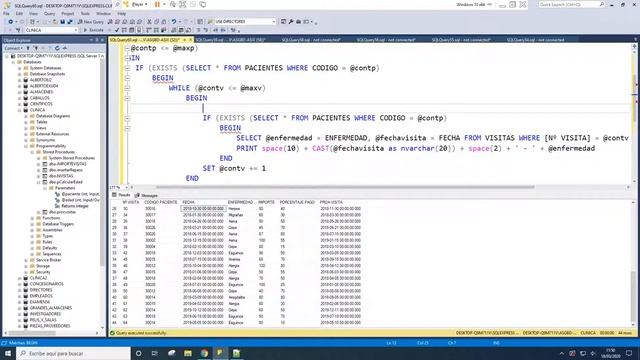Expand the Security folder under CLINICA

(26, 272)
